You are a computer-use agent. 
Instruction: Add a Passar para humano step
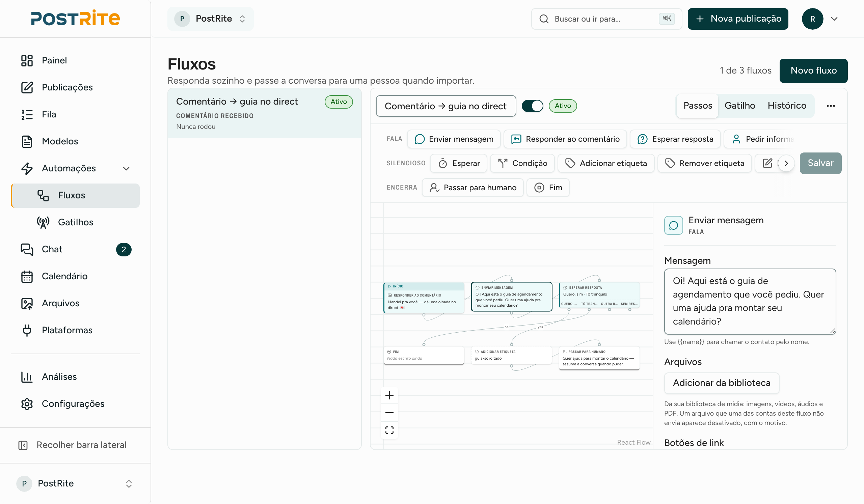473,188
